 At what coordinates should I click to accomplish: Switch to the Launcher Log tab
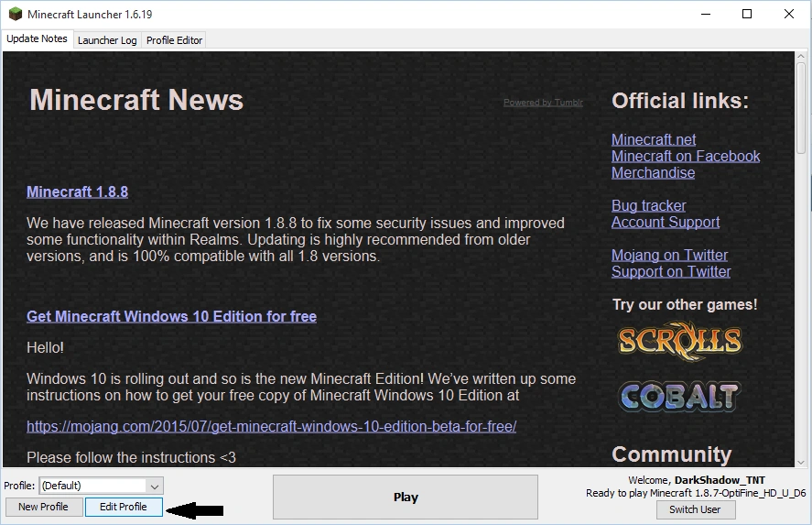(107, 40)
